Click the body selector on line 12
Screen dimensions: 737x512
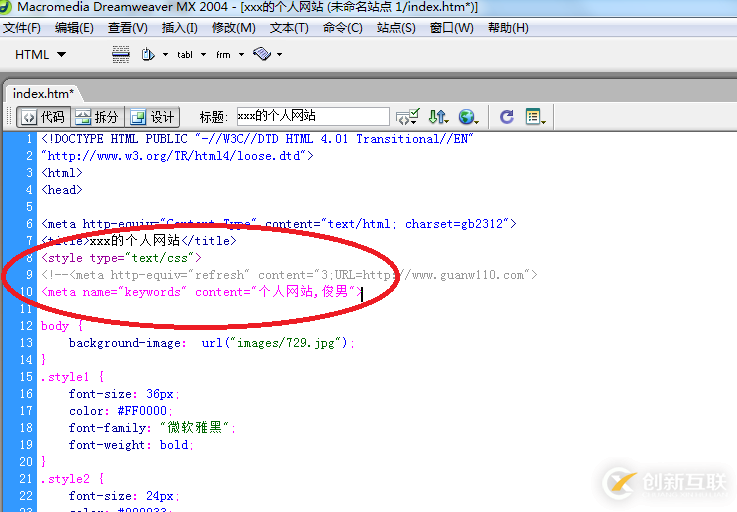(55, 326)
